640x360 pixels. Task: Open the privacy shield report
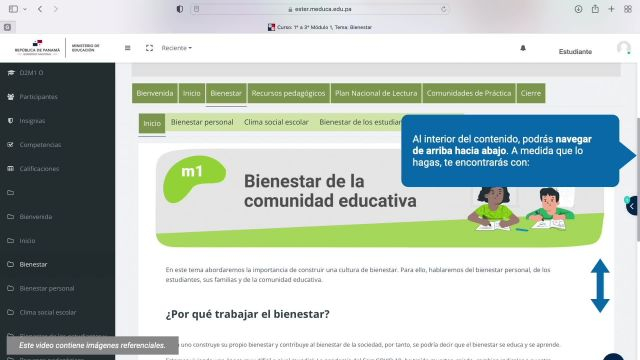(x=180, y=9)
